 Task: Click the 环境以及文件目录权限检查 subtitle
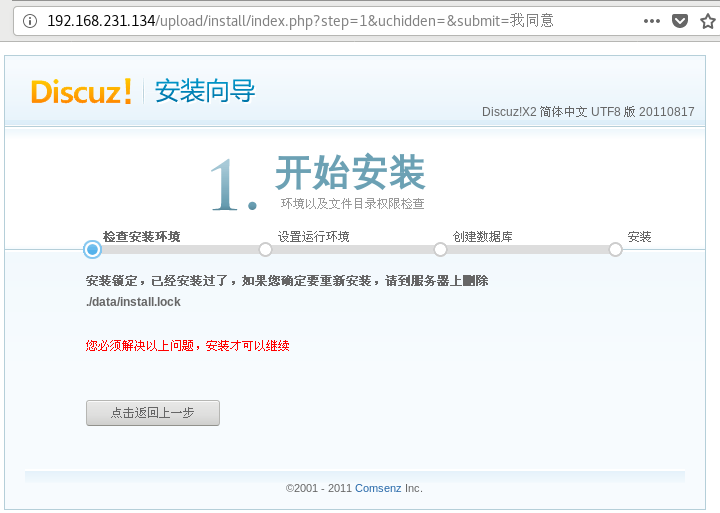click(353, 203)
